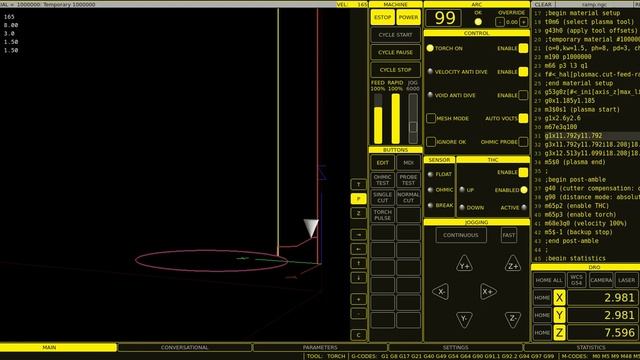Image resolution: width=640 pixels, height=360 pixels.
Task: Enable Ignore OK checkbox
Action: tap(431, 142)
